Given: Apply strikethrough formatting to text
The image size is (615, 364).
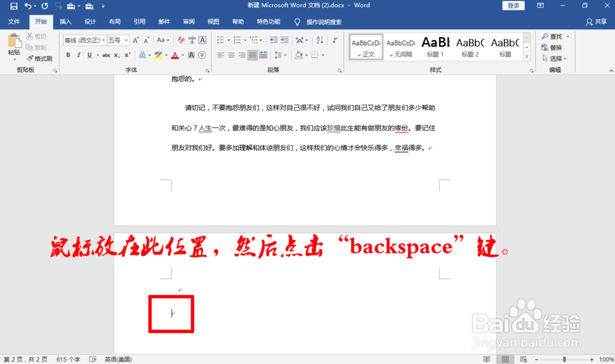Looking at the screenshot, I should [105, 55].
